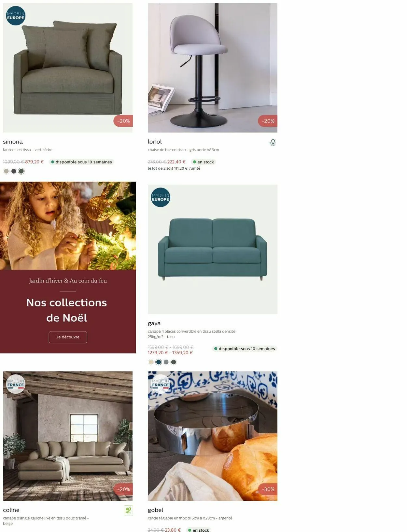Click the Made in Europe badge on gaya
This screenshot has height=532, width=407.
pyautogui.click(x=161, y=197)
